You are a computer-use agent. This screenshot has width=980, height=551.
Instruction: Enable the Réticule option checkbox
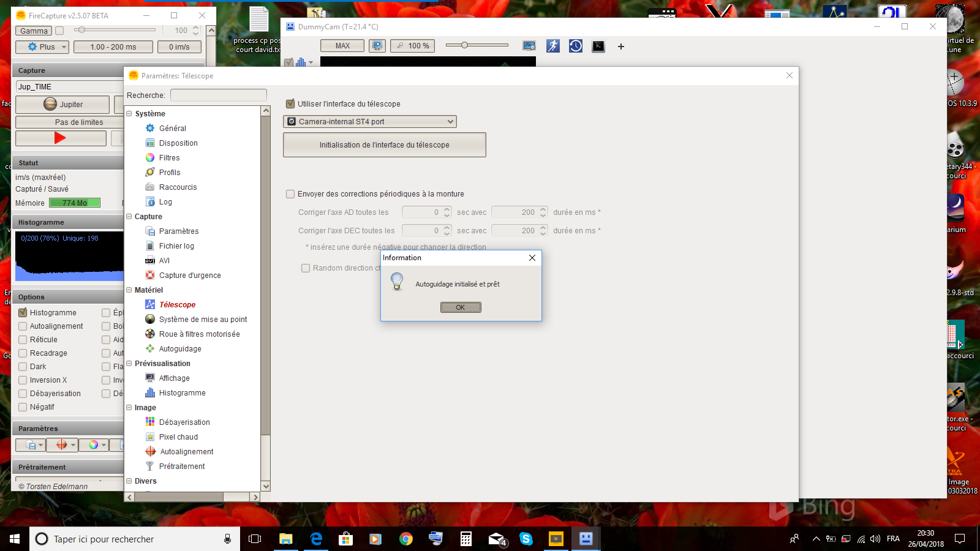[x=23, y=340]
